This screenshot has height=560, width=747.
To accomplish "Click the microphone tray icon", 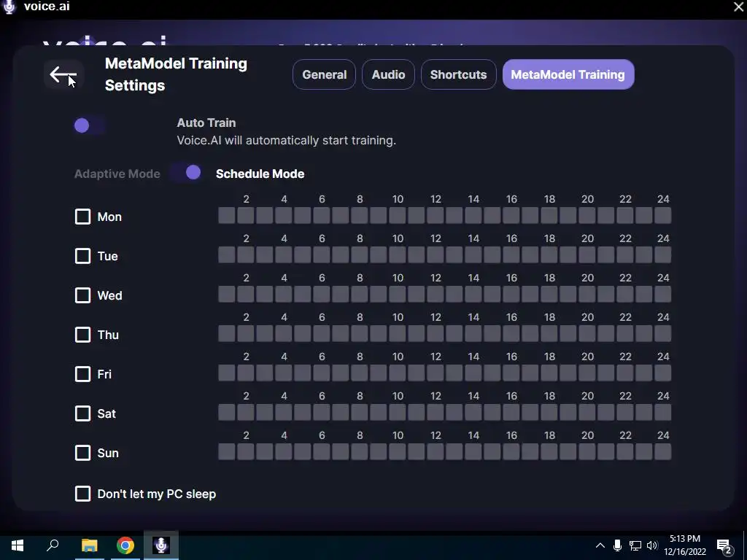I will (617, 545).
